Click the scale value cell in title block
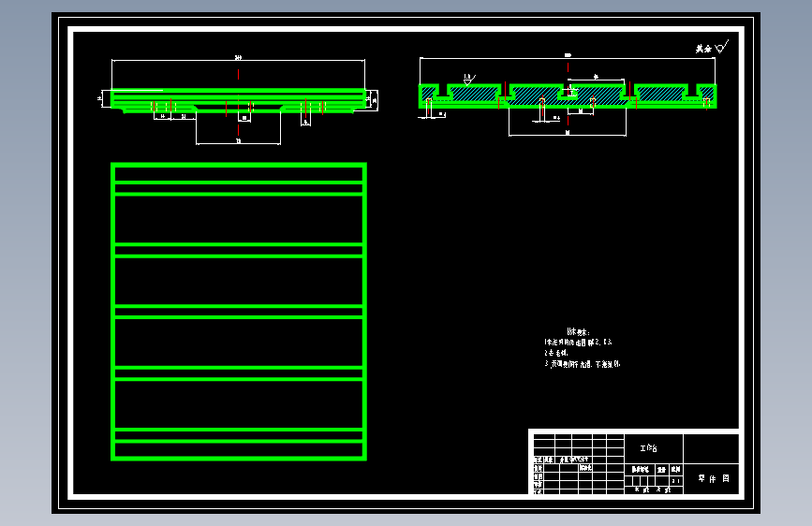Viewport: 812px width, 526px height. point(676,481)
